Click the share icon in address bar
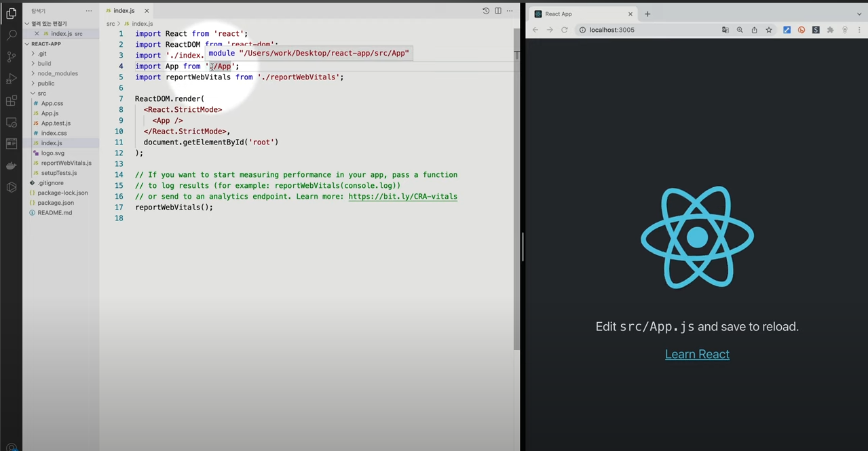The height and width of the screenshot is (451, 868). coord(754,30)
